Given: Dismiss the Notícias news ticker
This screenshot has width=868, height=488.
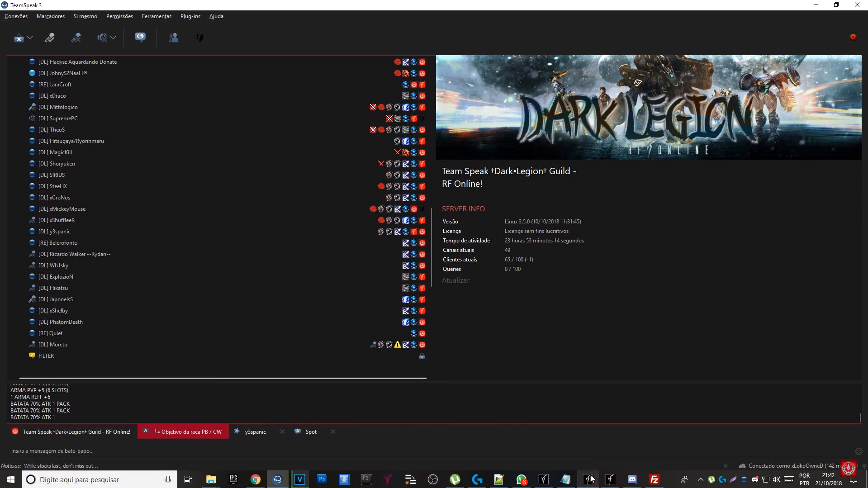Looking at the screenshot, I should [726, 466].
